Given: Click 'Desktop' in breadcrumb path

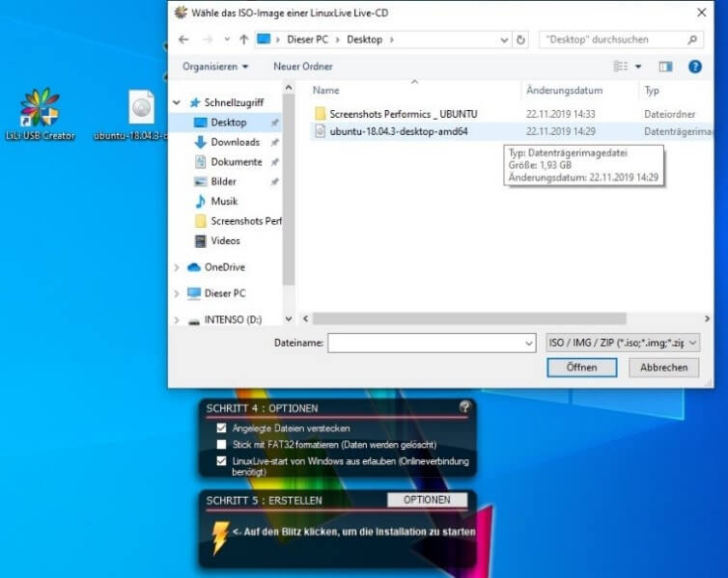Looking at the screenshot, I should coord(364,40).
